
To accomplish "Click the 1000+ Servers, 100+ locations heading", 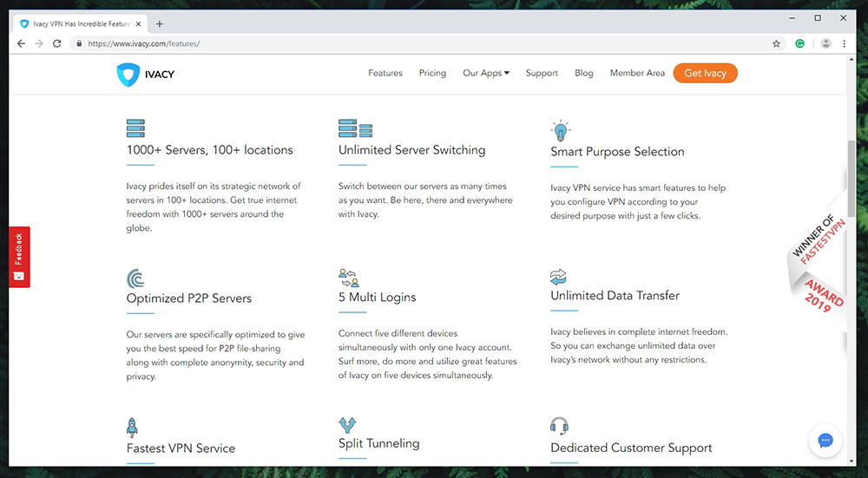I will (210, 150).
